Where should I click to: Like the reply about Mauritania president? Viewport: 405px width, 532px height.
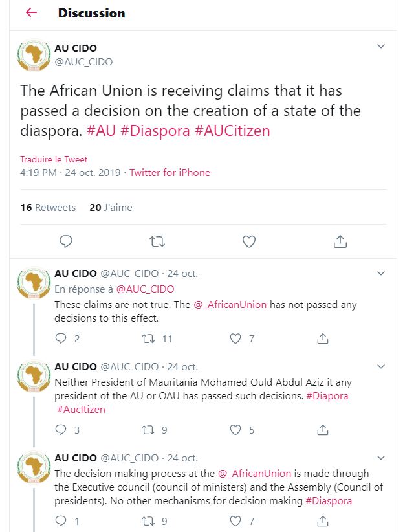pos(236,430)
